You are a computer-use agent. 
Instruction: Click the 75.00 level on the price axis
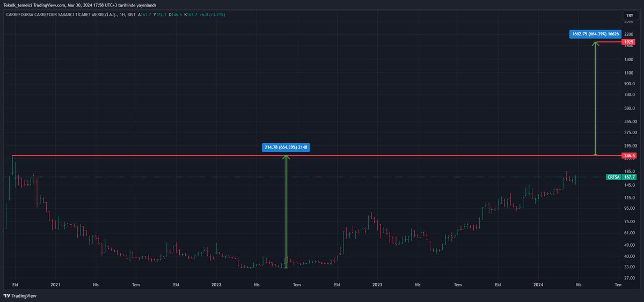tap(629, 222)
